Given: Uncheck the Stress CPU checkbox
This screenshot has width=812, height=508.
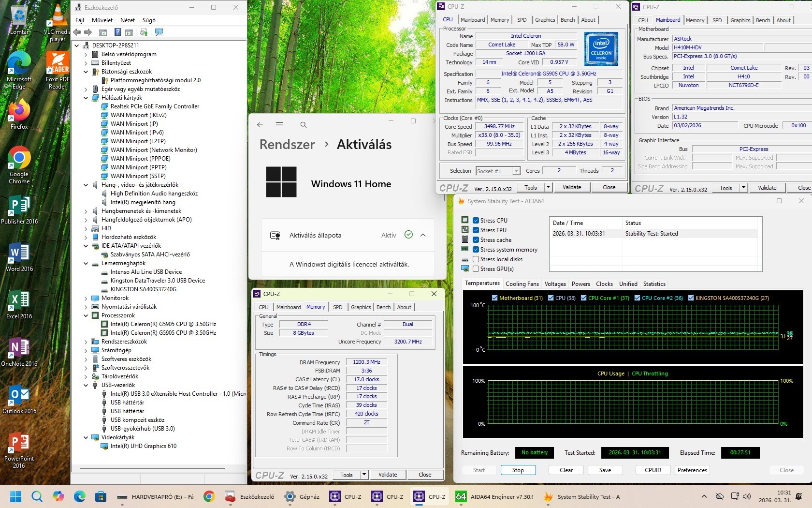Looking at the screenshot, I should [476, 221].
